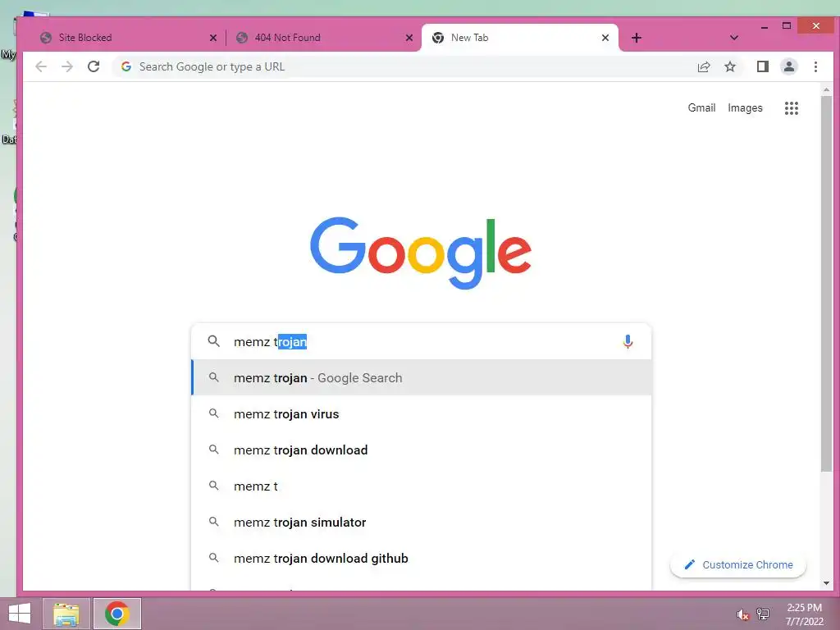This screenshot has width=840, height=630.
Task: Open the Chrome profile avatar
Action: 788,66
